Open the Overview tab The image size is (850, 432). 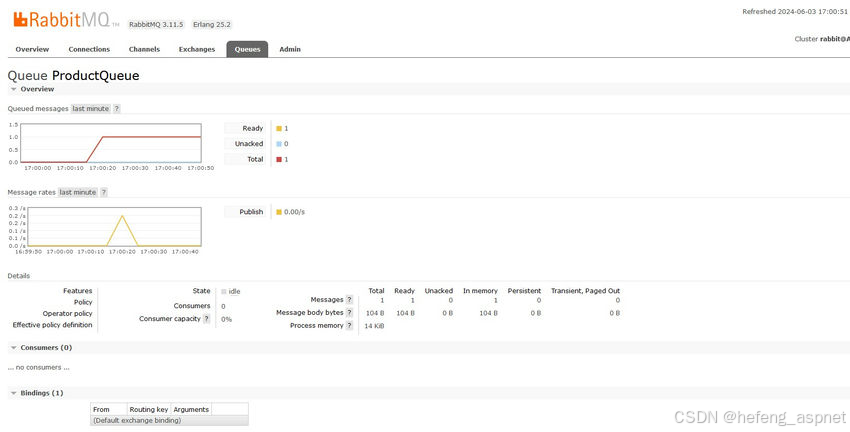point(32,49)
